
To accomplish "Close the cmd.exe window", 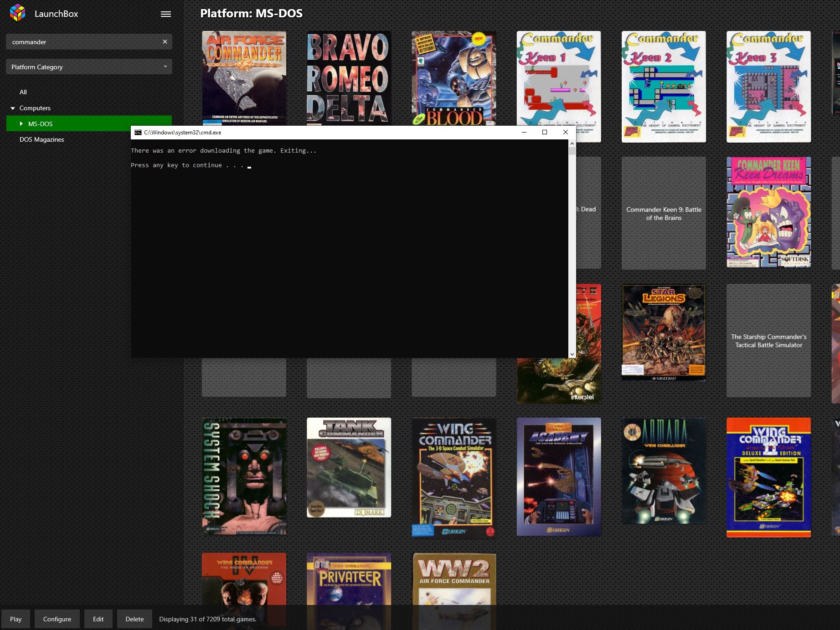I will pos(565,132).
